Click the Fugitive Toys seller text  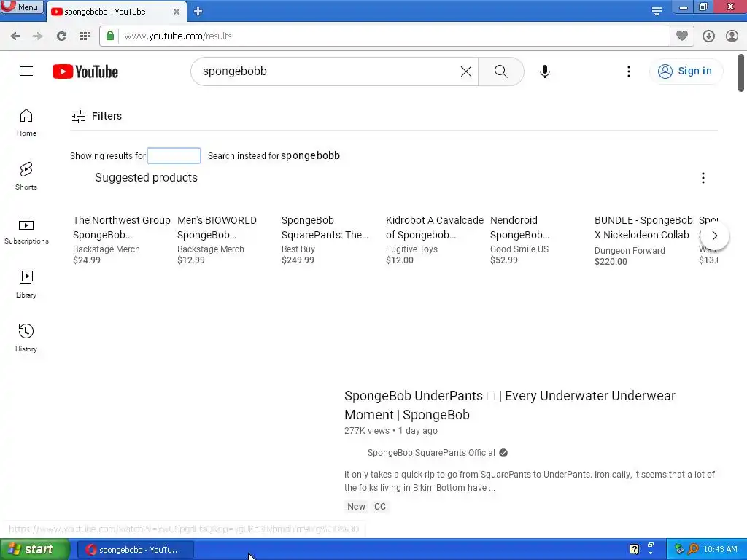[x=411, y=249]
